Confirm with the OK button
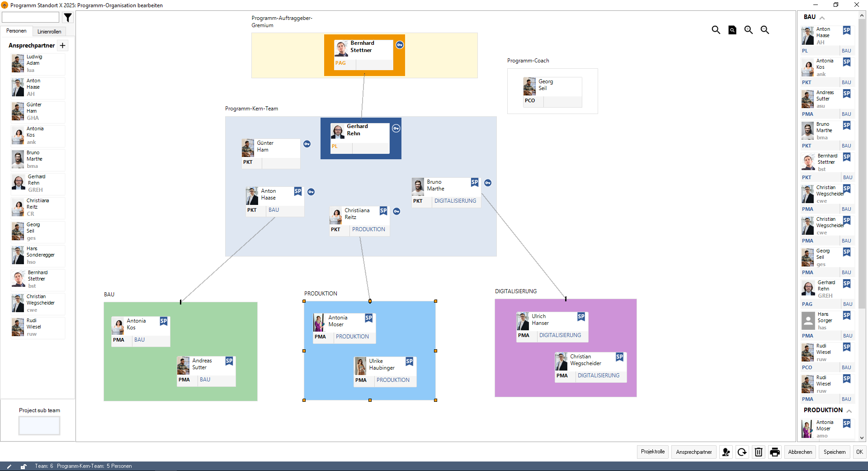 coord(859,452)
